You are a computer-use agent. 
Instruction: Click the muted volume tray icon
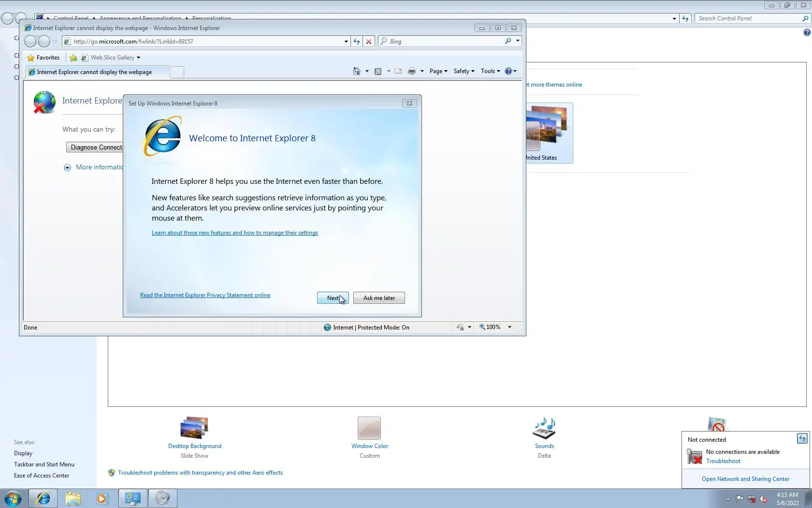763,499
